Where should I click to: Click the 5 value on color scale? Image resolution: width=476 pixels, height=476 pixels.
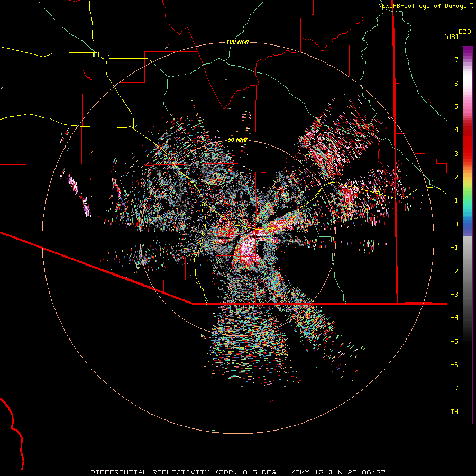coord(456,106)
